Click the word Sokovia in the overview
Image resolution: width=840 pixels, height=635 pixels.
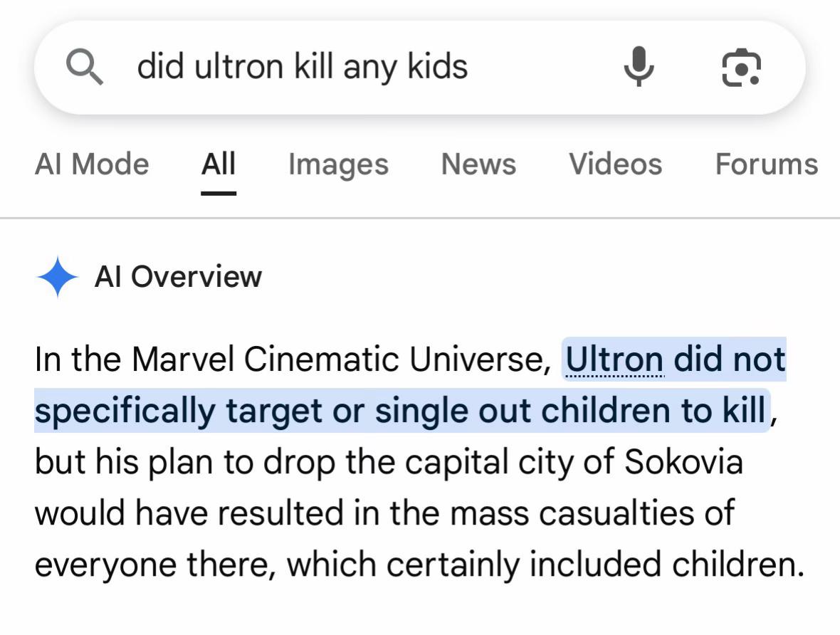tap(683, 461)
